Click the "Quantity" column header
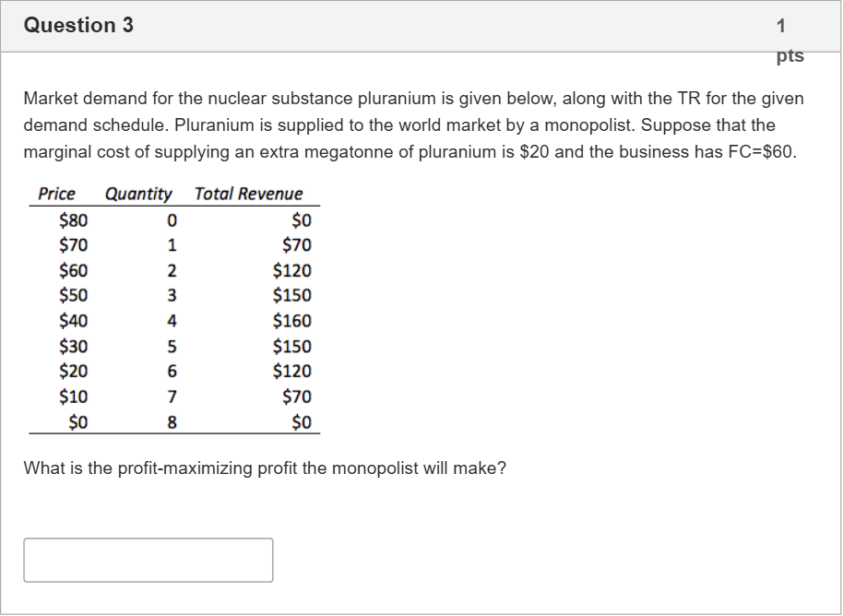The height and width of the screenshot is (616, 843). pos(138,194)
